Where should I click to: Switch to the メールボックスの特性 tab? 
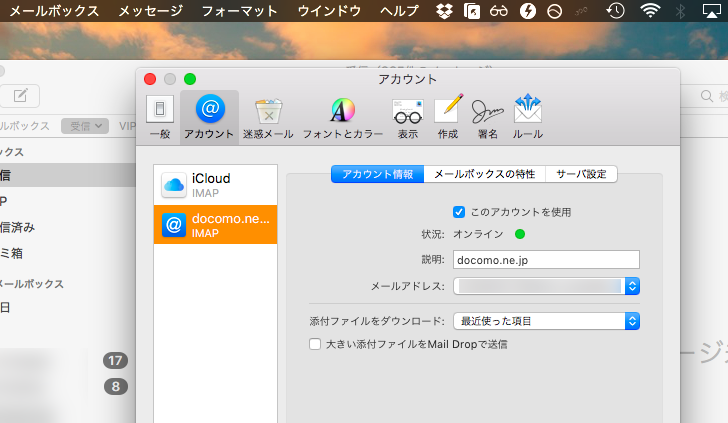[483, 173]
